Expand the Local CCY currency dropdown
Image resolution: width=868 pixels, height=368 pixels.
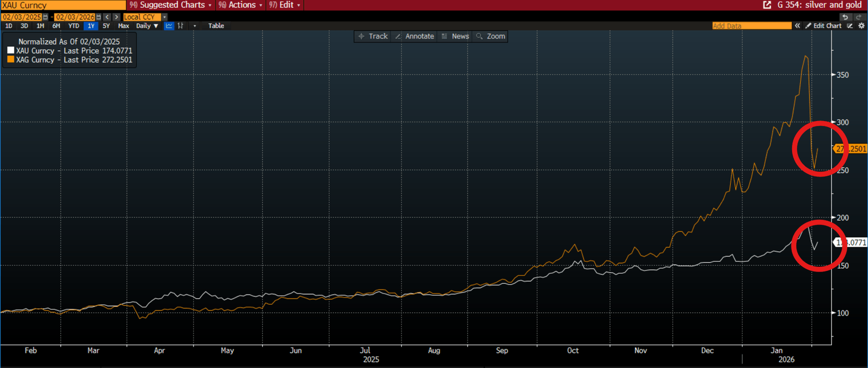click(x=164, y=17)
